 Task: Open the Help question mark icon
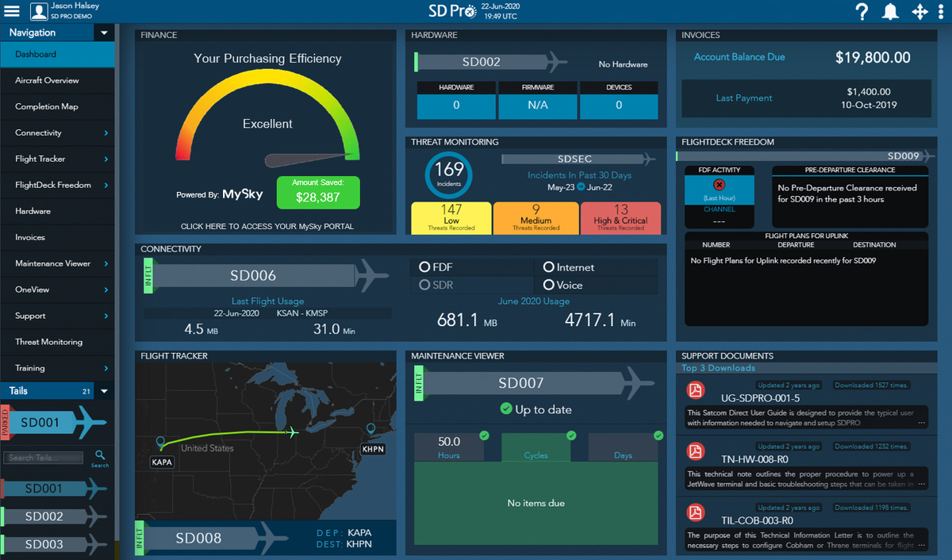pos(862,11)
